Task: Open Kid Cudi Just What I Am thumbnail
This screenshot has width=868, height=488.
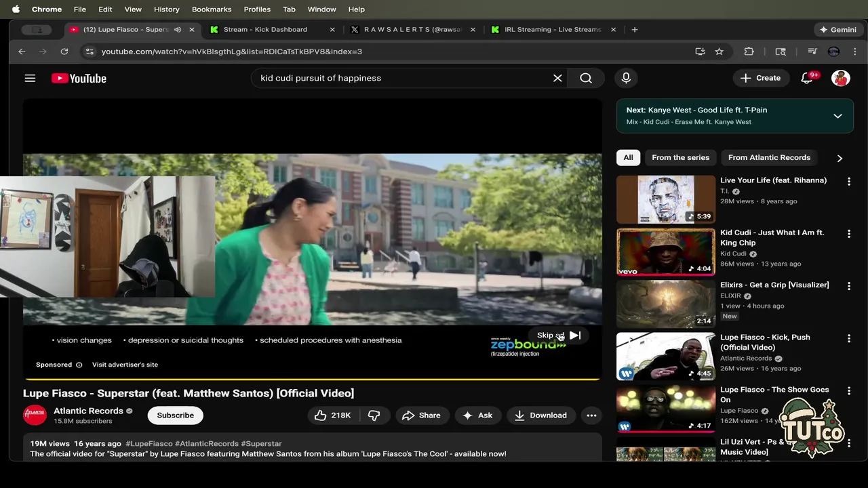Action: (666, 252)
